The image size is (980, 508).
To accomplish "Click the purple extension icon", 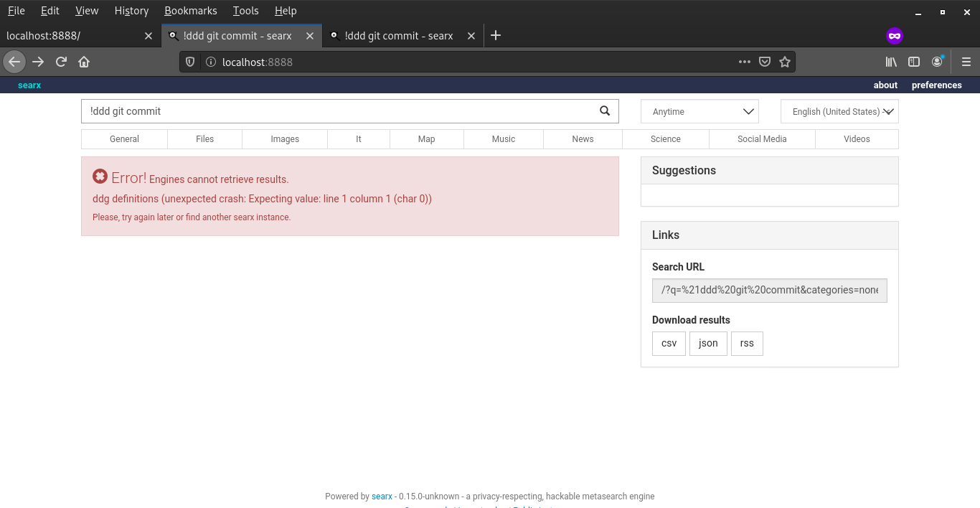I will tap(895, 35).
